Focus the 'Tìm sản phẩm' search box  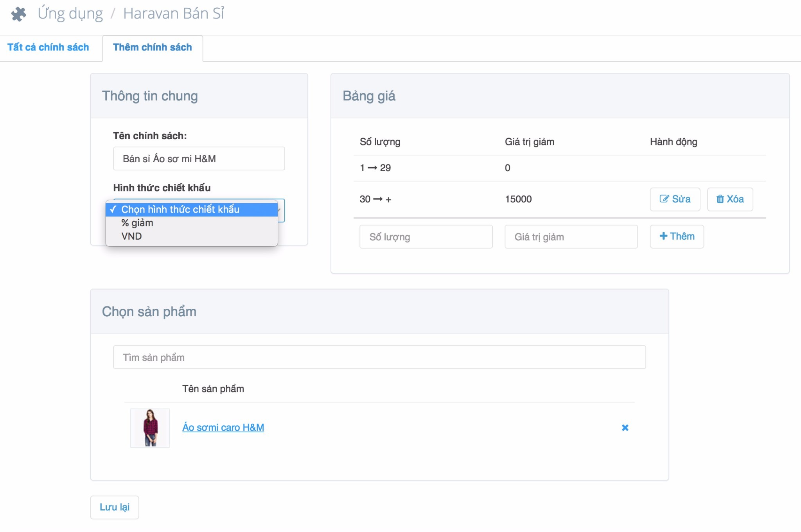coord(379,357)
